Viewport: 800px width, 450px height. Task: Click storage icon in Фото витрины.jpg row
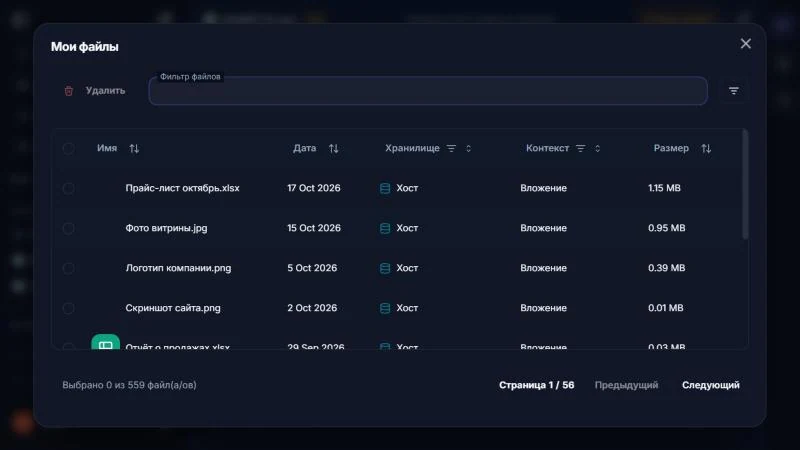[x=385, y=228]
